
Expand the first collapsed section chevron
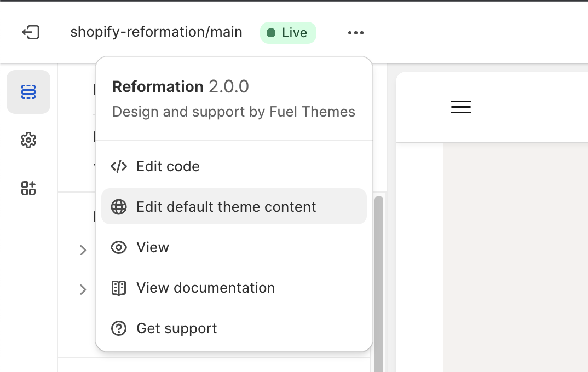pyautogui.click(x=83, y=251)
